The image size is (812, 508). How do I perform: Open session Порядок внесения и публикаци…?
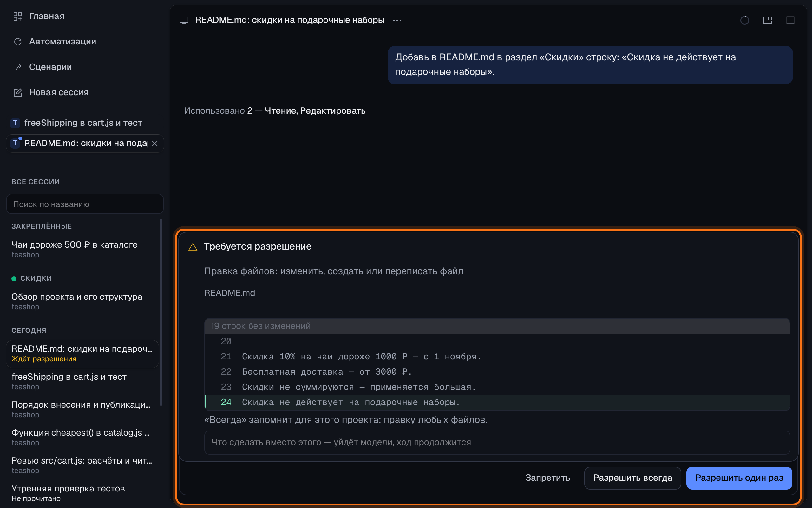[x=82, y=409]
